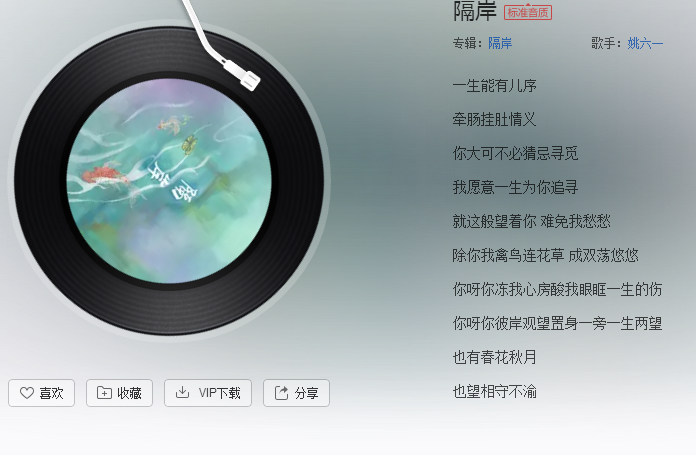This screenshot has width=696, height=455.
Task: Select the lyric line 牵肠挂肚情义
Action: (494, 119)
